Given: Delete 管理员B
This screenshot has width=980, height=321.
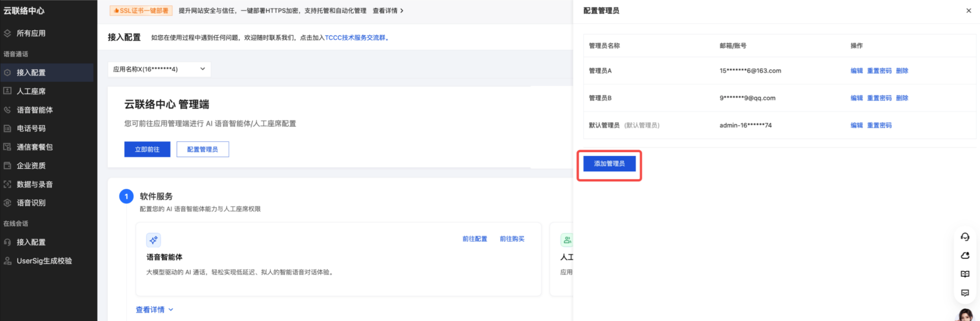Looking at the screenshot, I should pos(902,98).
